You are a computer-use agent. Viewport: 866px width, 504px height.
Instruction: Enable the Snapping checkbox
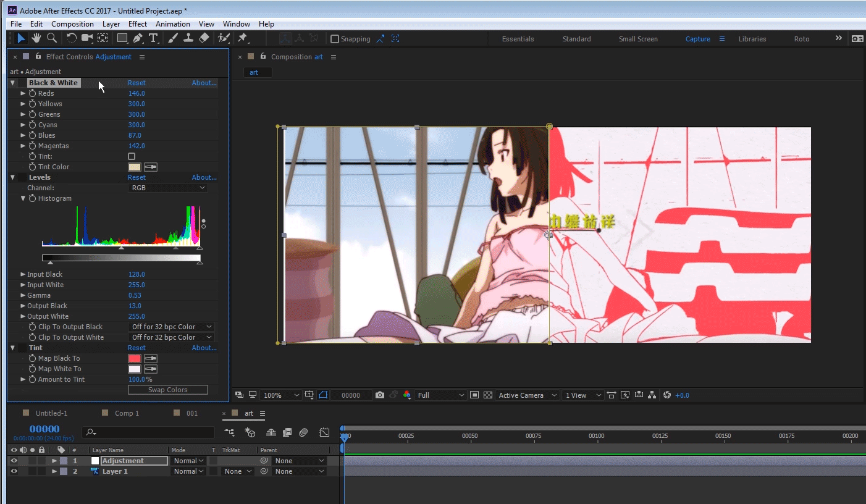(x=335, y=39)
